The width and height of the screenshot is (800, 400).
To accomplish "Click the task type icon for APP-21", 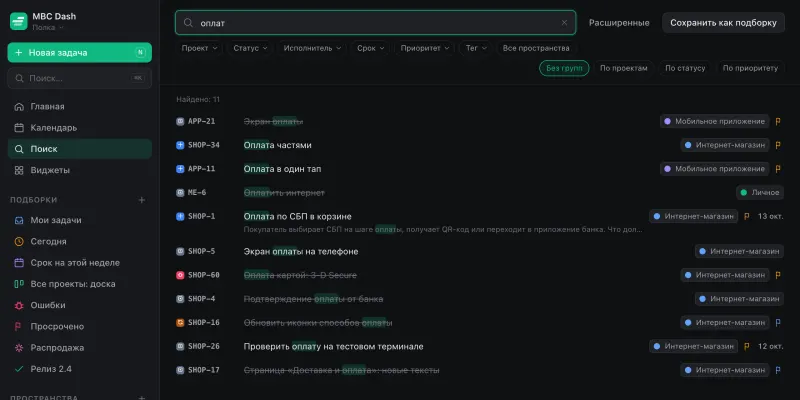I will (x=180, y=121).
